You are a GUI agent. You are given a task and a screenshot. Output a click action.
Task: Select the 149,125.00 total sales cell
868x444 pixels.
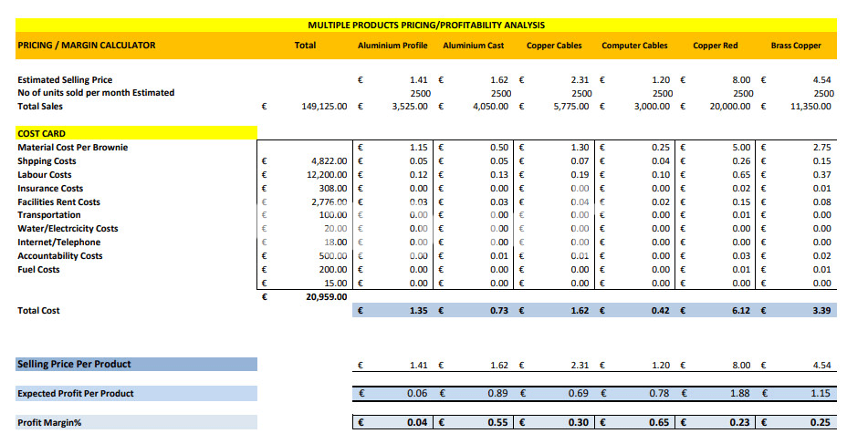click(324, 107)
